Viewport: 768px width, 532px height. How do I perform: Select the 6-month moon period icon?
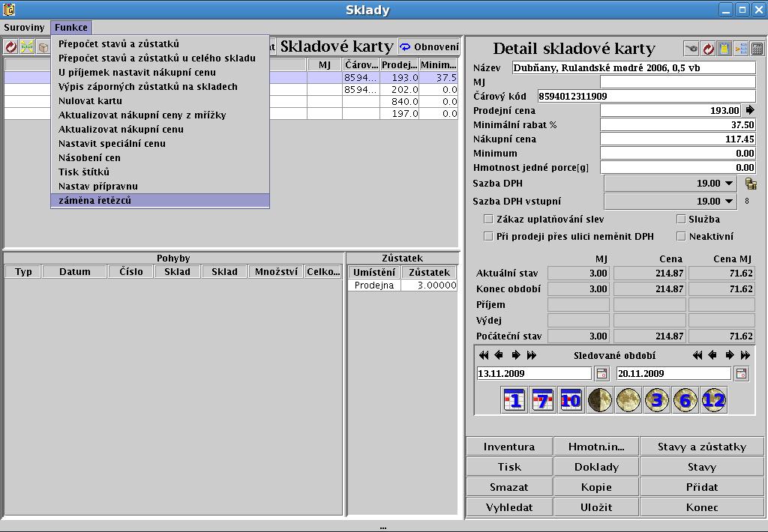click(685, 400)
